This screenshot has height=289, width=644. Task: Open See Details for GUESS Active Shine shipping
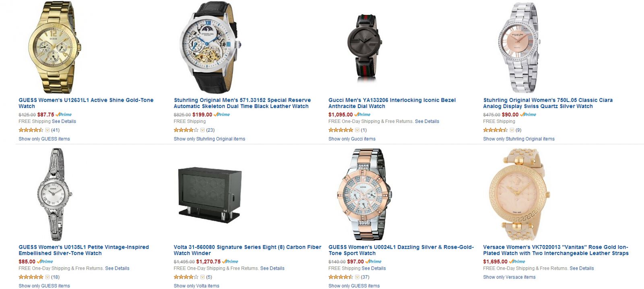64,121
